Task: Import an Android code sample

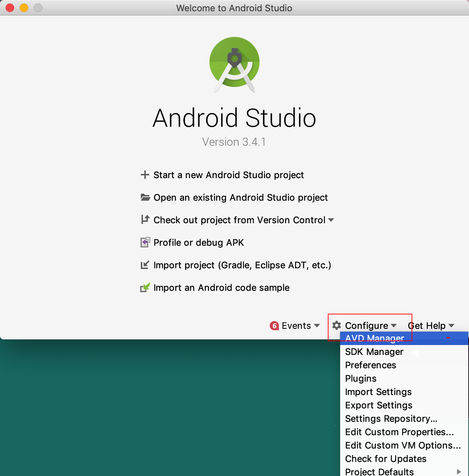Action: (221, 288)
